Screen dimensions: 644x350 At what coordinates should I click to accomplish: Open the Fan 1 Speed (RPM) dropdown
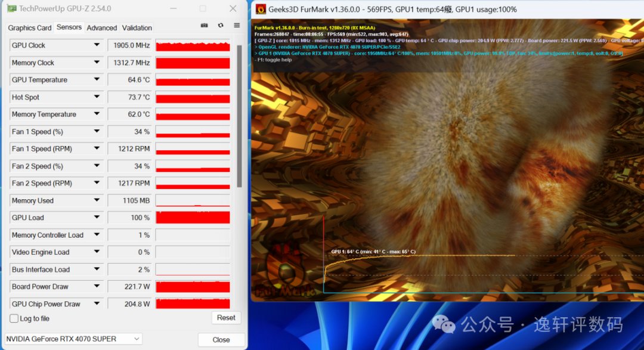pos(97,148)
